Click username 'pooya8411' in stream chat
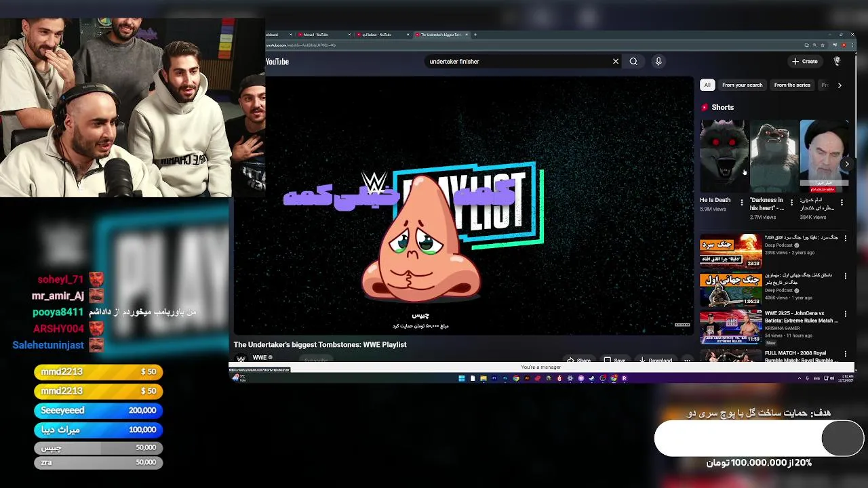The height and width of the screenshot is (488, 868). [58, 312]
